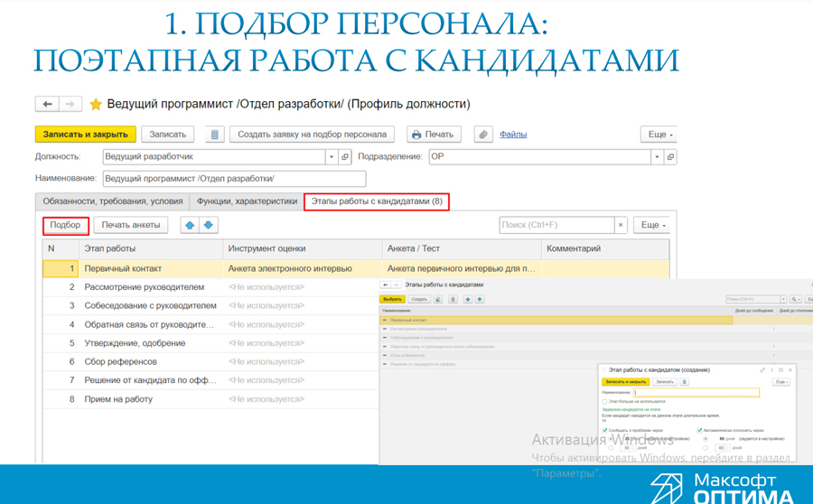Open search options dropdown in Этапы window
The height and width of the screenshot is (504, 813).
(x=796, y=299)
